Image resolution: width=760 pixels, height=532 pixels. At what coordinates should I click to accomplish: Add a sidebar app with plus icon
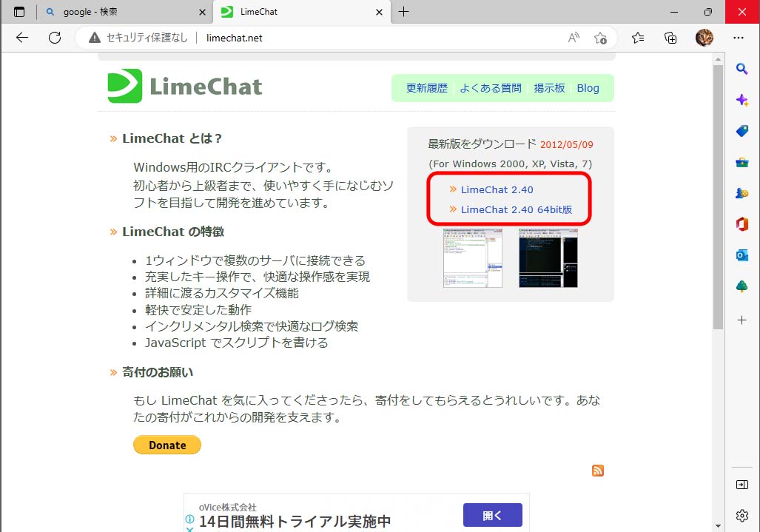tap(741, 320)
